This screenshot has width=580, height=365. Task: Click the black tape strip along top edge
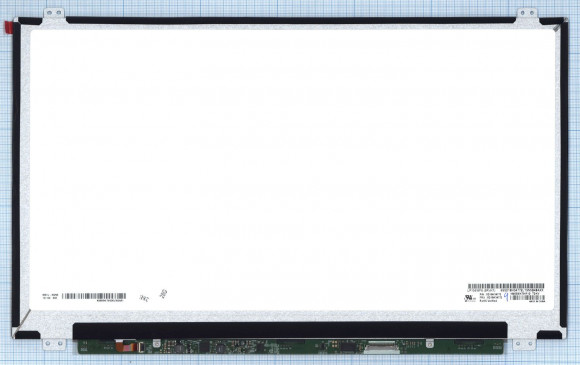290,20
